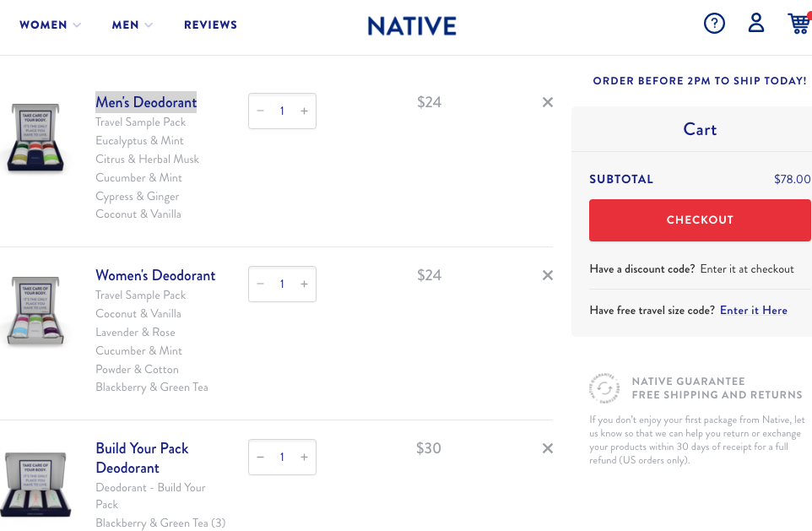Go to the Reviews page
812x531 pixels.
210,25
